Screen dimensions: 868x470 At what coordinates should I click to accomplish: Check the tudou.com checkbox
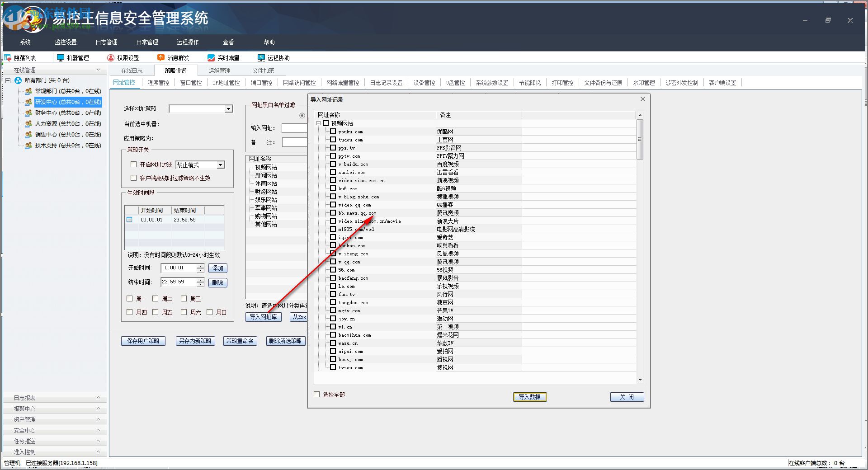333,140
